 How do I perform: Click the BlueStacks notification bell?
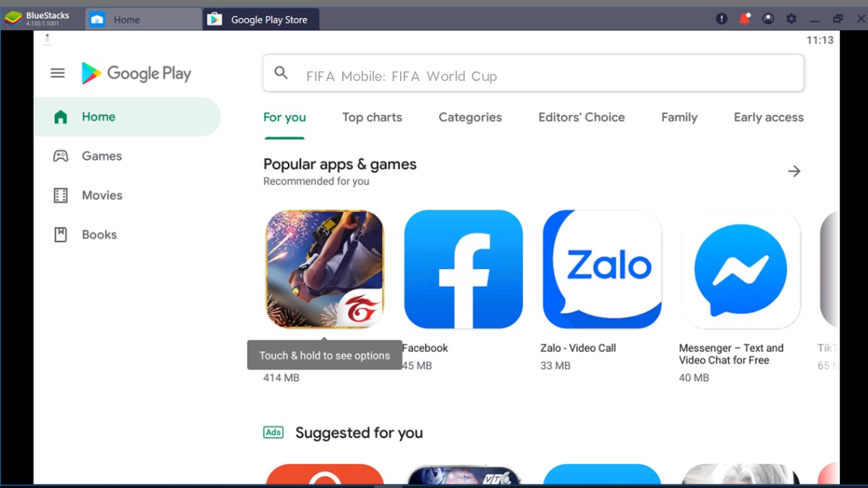[744, 19]
